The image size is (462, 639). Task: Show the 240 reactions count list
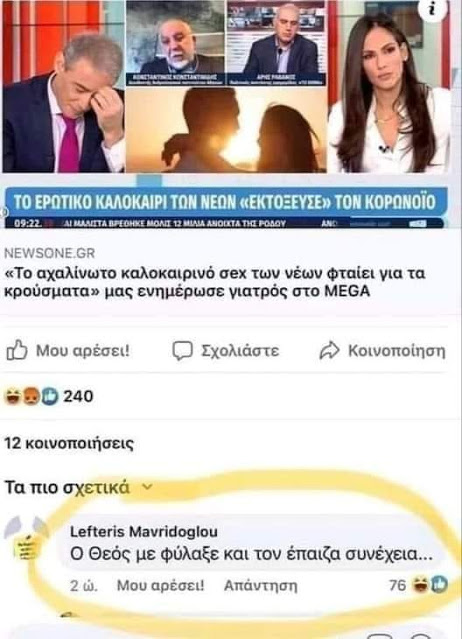[78, 396]
